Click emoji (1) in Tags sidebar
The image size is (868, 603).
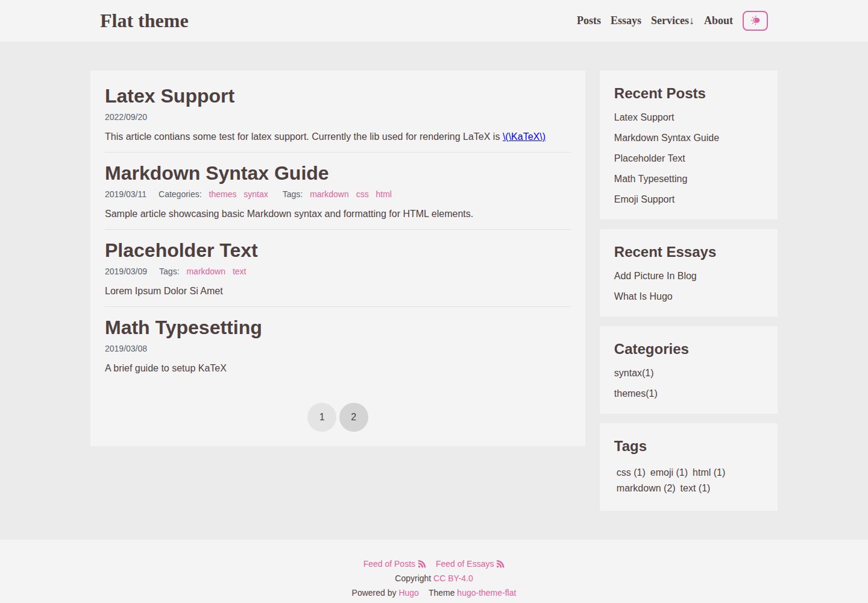669,472
